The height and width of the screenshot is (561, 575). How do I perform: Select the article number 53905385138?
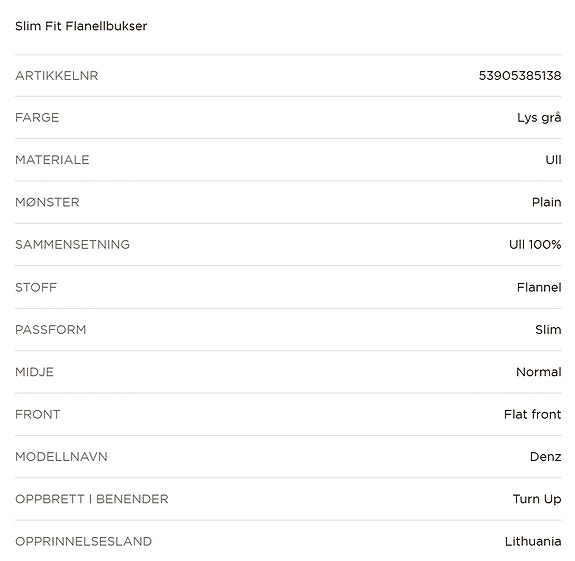(x=520, y=76)
